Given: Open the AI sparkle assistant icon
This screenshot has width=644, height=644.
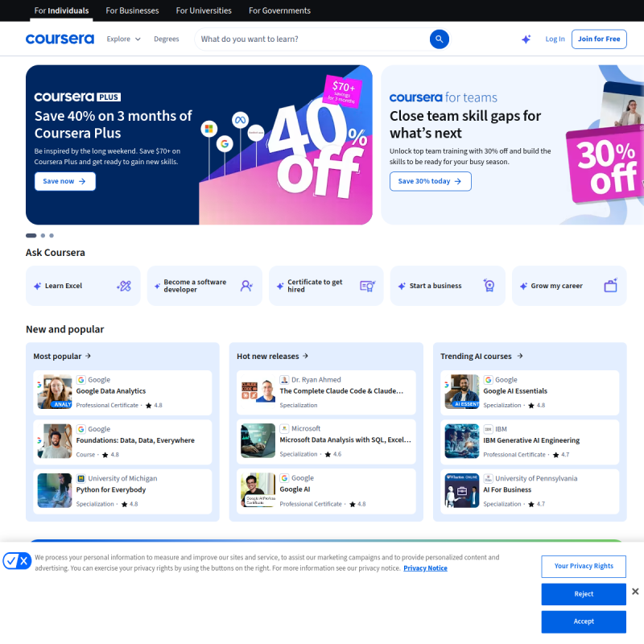Looking at the screenshot, I should (x=526, y=39).
